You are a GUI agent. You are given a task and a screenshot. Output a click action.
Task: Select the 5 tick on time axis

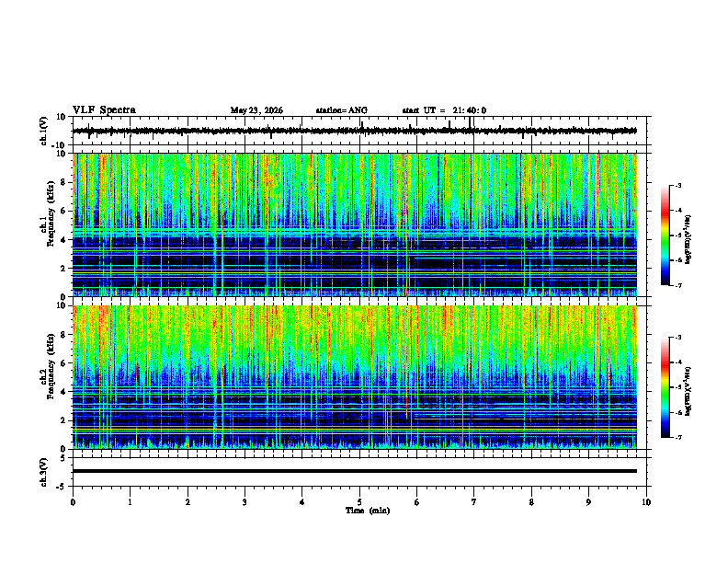359,502
